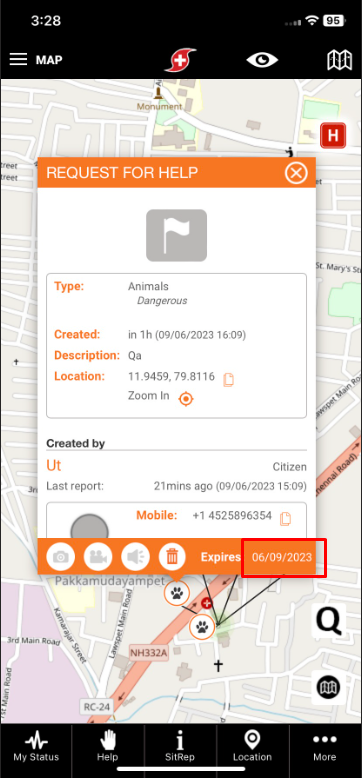Image resolution: width=362 pixels, height=778 pixels.
Task: Tap the NH332A road label
Action: point(149,653)
